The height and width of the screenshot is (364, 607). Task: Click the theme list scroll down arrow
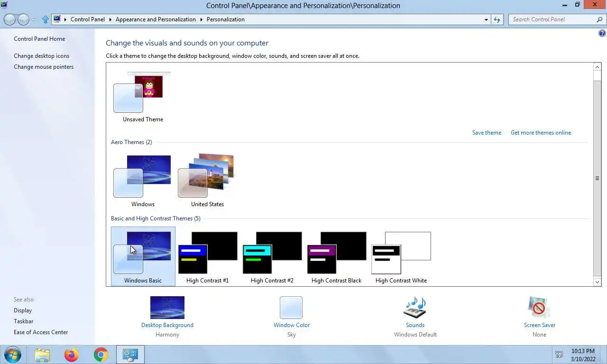click(x=598, y=282)
